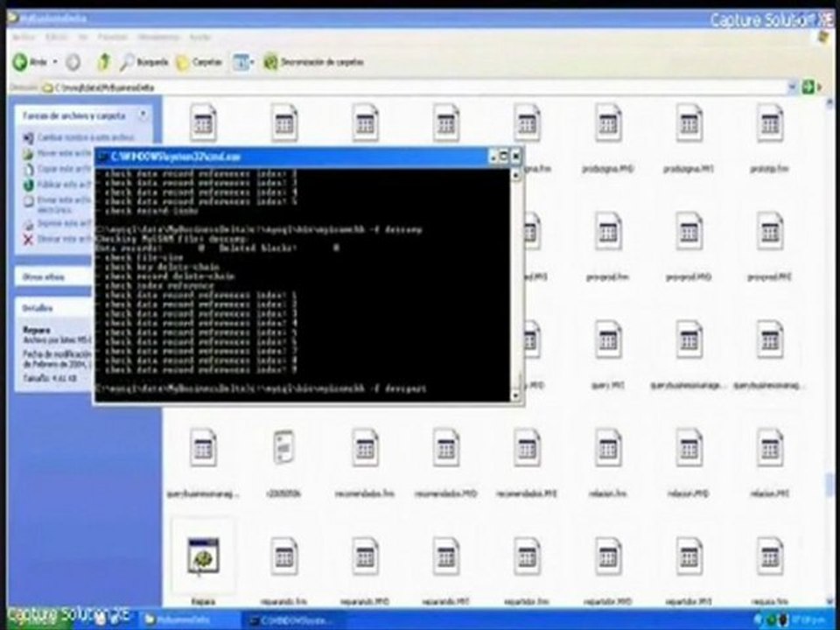The image size is (840, 630).
Task: Expand the address bar history dropdown
Action: [793, 87]
